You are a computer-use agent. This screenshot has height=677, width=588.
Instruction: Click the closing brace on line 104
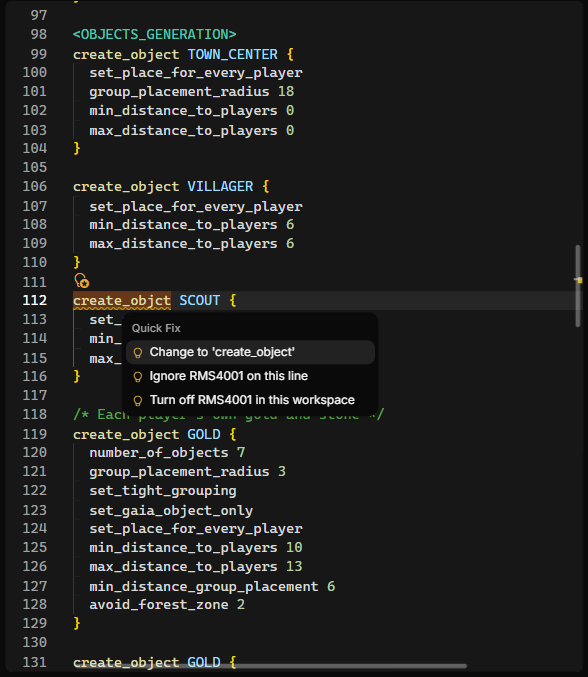pyautogui.click(x=77, y=149)
